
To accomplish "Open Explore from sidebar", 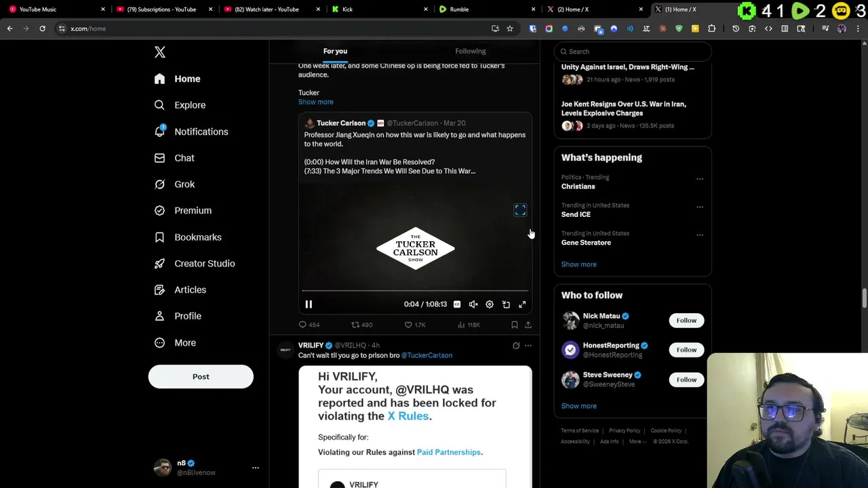I will [x=180, y=105].
